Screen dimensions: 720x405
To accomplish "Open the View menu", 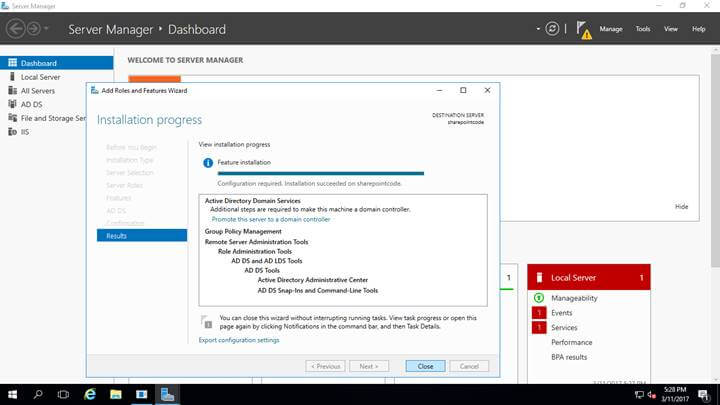I will tap(670, 29).
